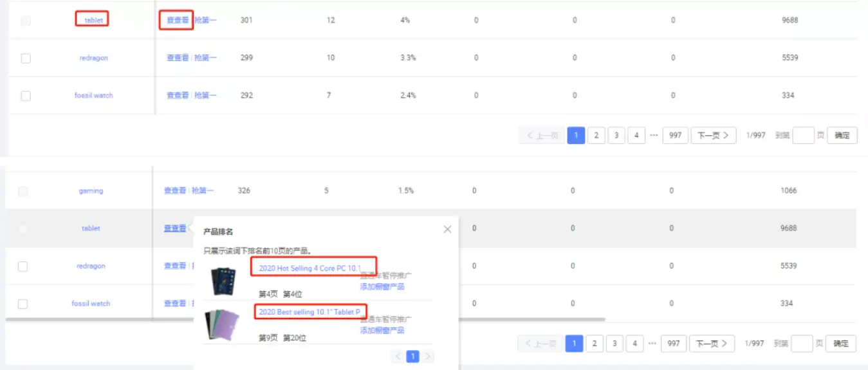Screen dimensions: 868x370
Task: Click 添加橱窗产品 under the Hot Selling product
Action: [x=382, y=286]
